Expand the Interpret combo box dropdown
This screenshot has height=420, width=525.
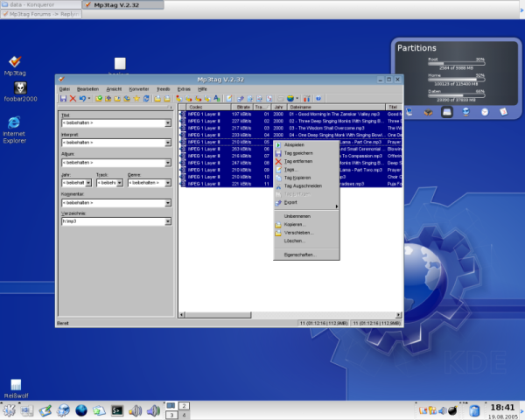point(168,143)
